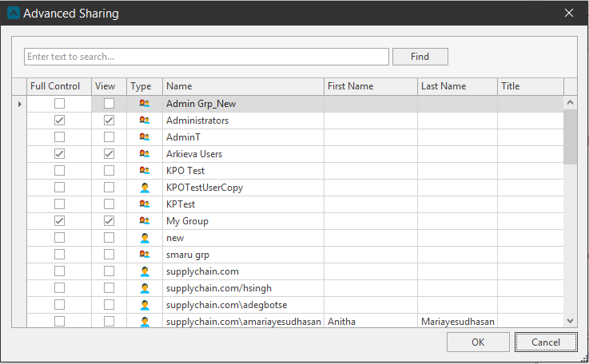Click the user icon for supplychain.com

click(x=145, y=271)
